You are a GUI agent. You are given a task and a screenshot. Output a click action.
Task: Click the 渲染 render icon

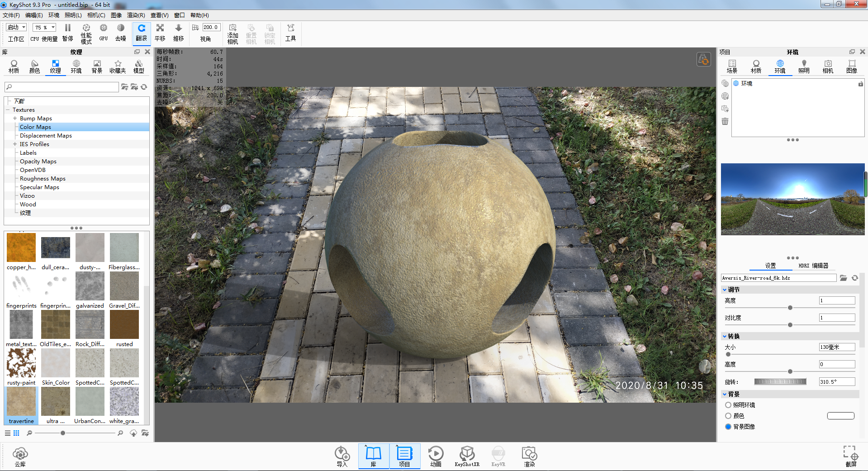pos(529,456)
